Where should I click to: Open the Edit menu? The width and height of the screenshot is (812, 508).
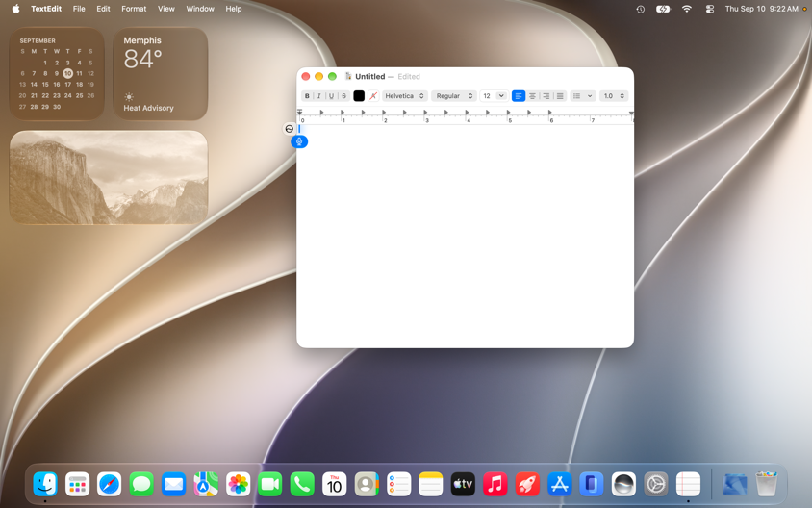tap(103, 9)
